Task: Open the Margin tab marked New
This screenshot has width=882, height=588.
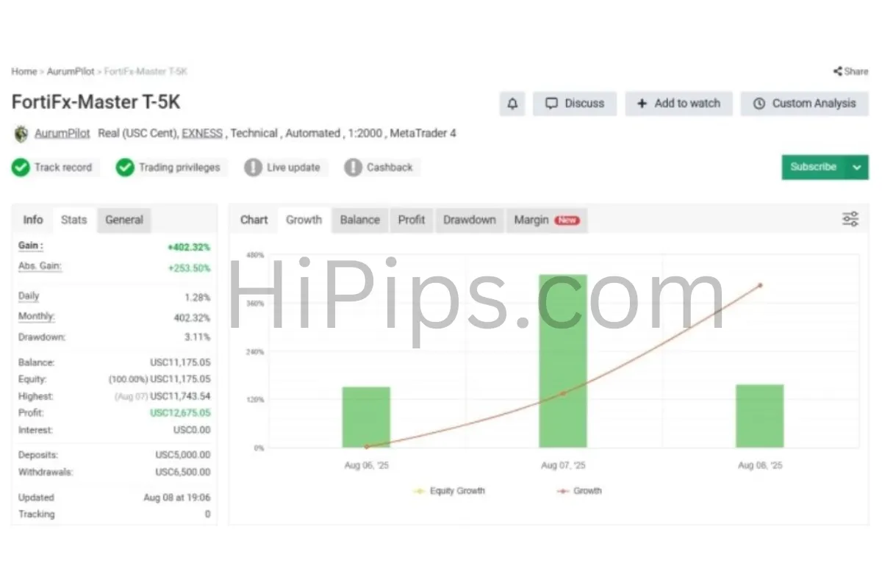Action: click(x=547, y=220)
